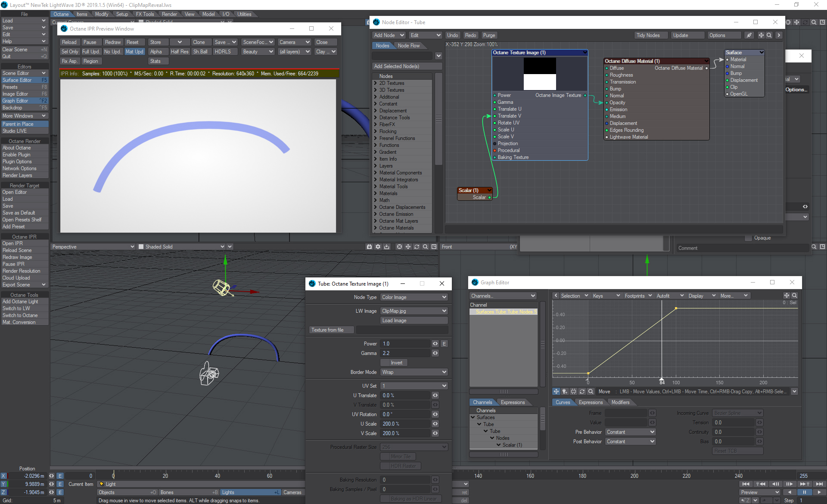This screenshot has width=827, height=504.
Task: Toggle Parent in Place option
Action: tap(25, 124)
